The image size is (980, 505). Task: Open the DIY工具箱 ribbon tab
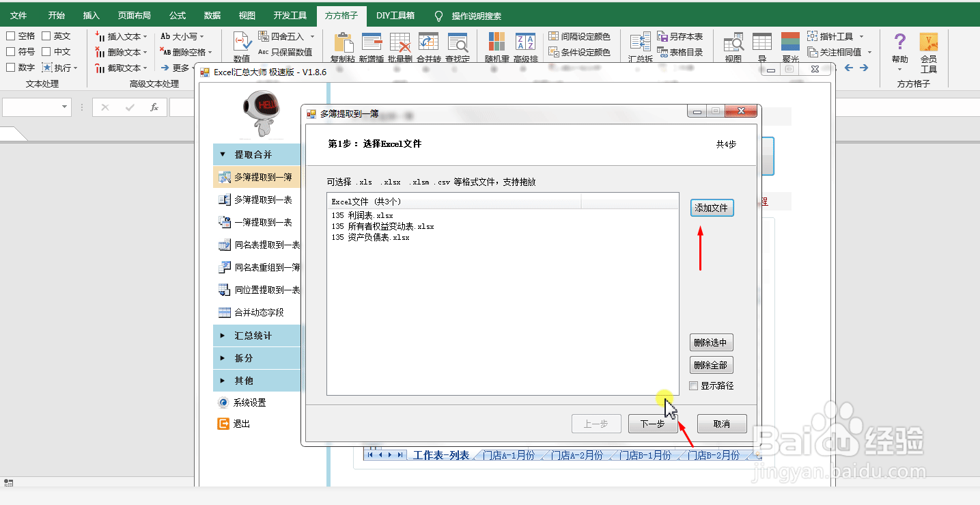pos(395,16)
